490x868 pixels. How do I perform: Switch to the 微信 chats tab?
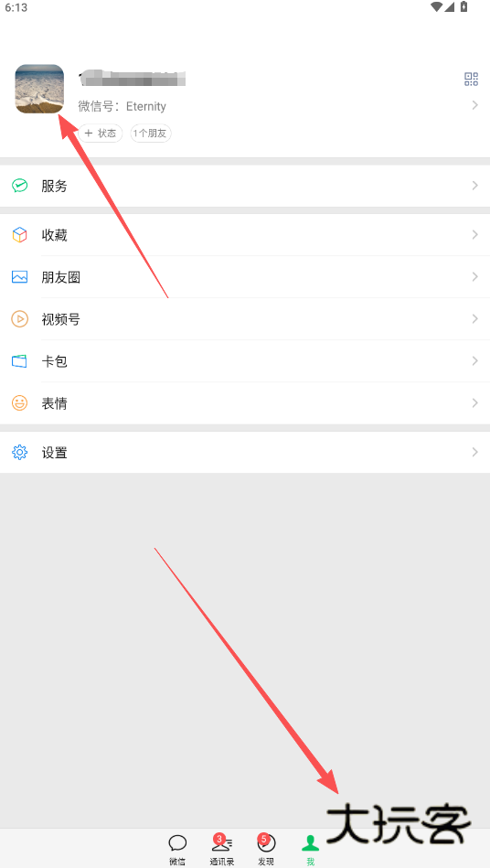click(177, 849)
